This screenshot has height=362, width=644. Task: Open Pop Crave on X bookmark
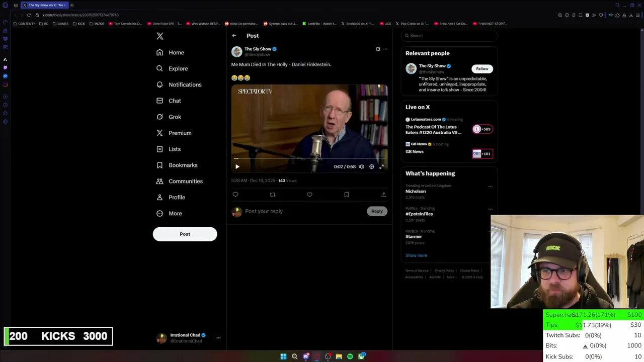(x=412, y=24)
